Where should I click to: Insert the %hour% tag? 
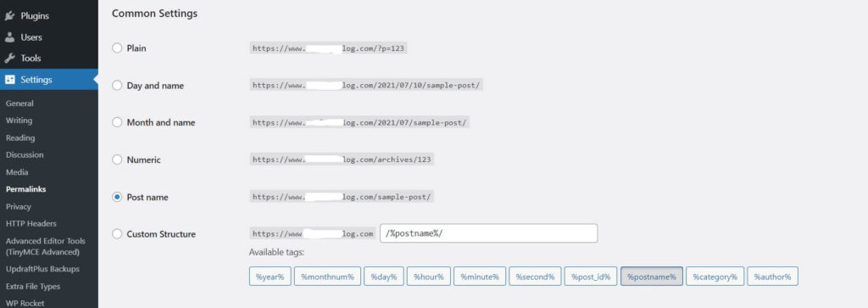coord(428,277)
